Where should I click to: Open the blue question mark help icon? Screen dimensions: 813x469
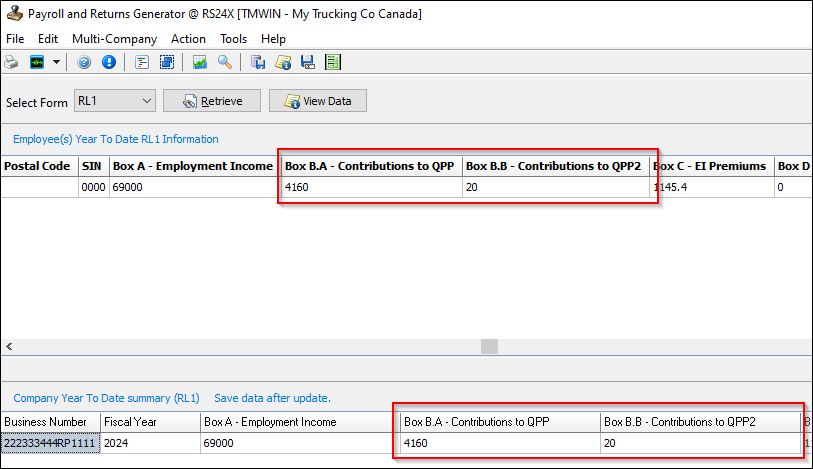84,62
